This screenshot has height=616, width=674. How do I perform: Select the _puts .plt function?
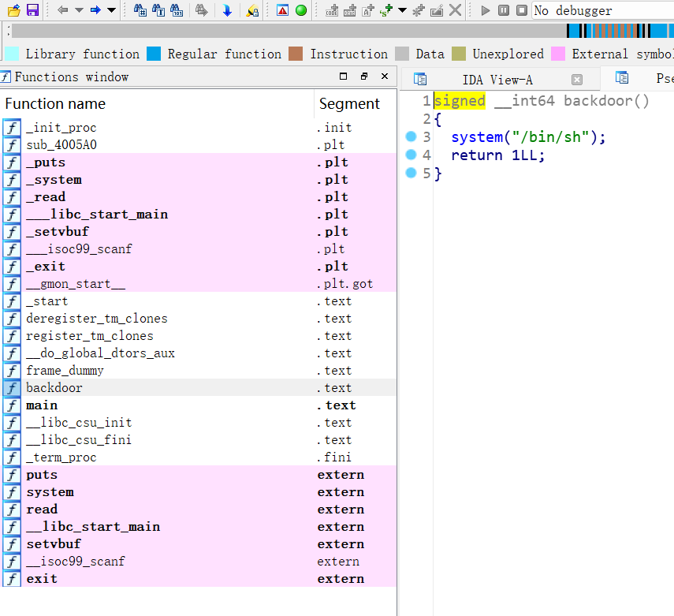199,162
